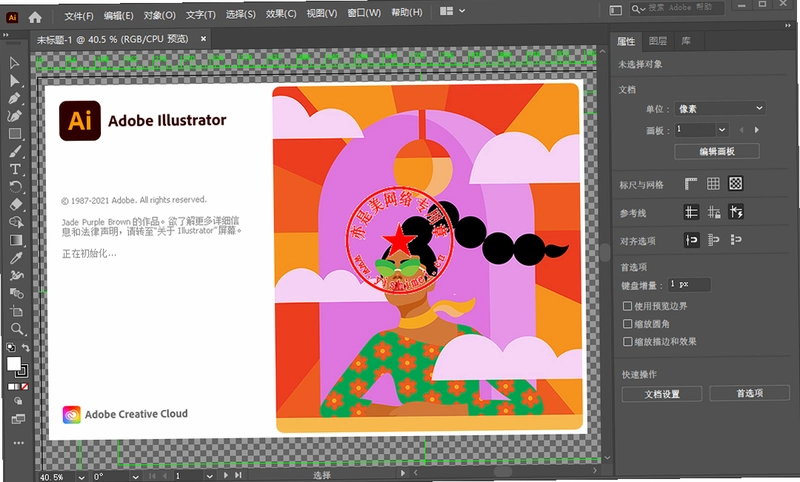Open the 编辑(E) menu
The width and height of the screenshot is (800, 482).
coord(118,15)
